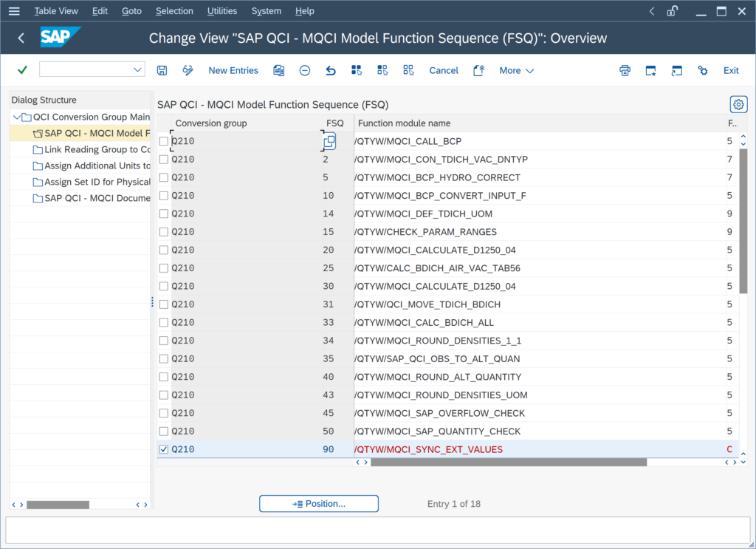Screen dimensions: 756x549
Task: Click the Assign Set ID folder icon
Action: click(38, 183)
